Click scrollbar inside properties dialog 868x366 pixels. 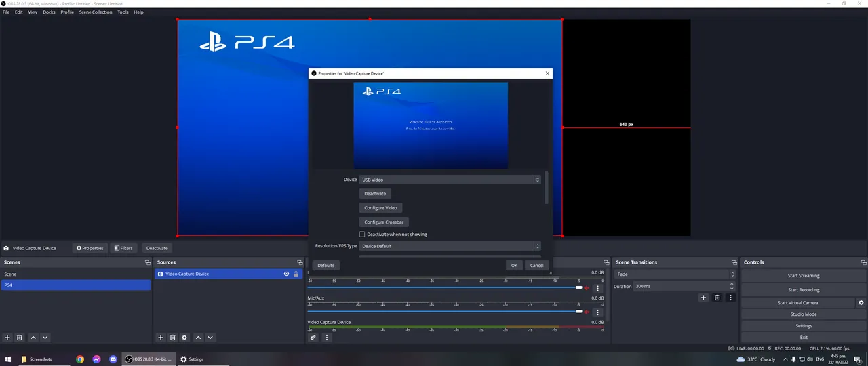tap(547, 188)
